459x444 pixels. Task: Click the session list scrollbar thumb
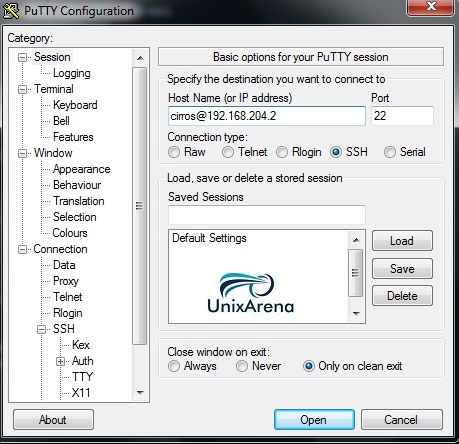356,273
